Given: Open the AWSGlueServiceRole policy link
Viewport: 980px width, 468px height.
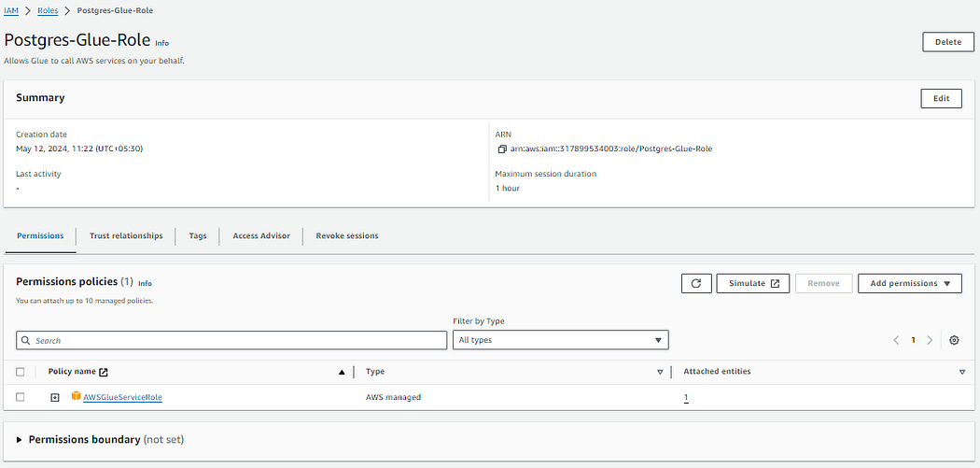Looking at the screenshot, I should (122, 397).
